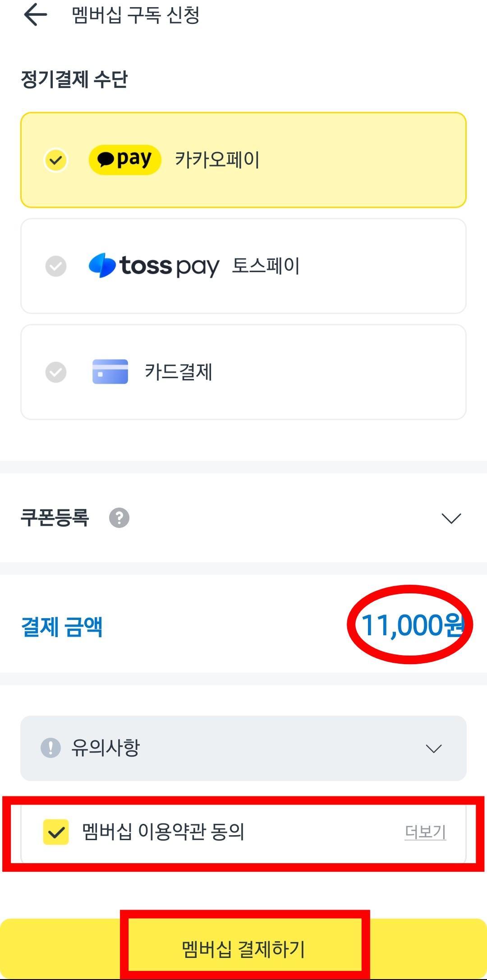The image size is (487, 980).
Task: Tap the 카카오페이 text label
Action: click(x=217, y=160)
